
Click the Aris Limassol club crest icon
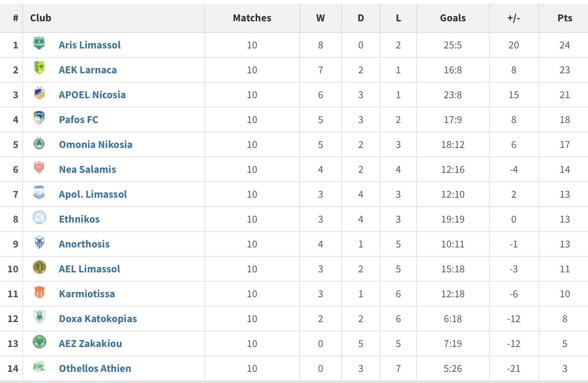click(x=39, y=44)
